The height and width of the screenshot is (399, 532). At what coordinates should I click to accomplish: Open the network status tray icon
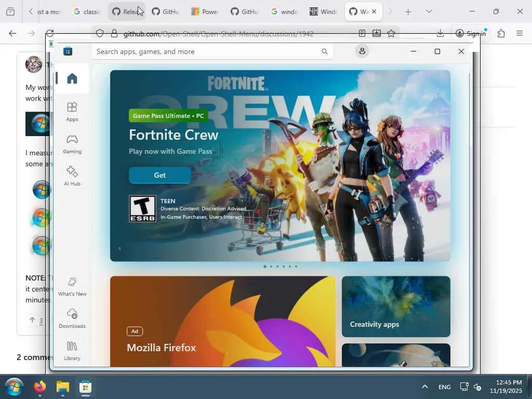coord(464,387)
